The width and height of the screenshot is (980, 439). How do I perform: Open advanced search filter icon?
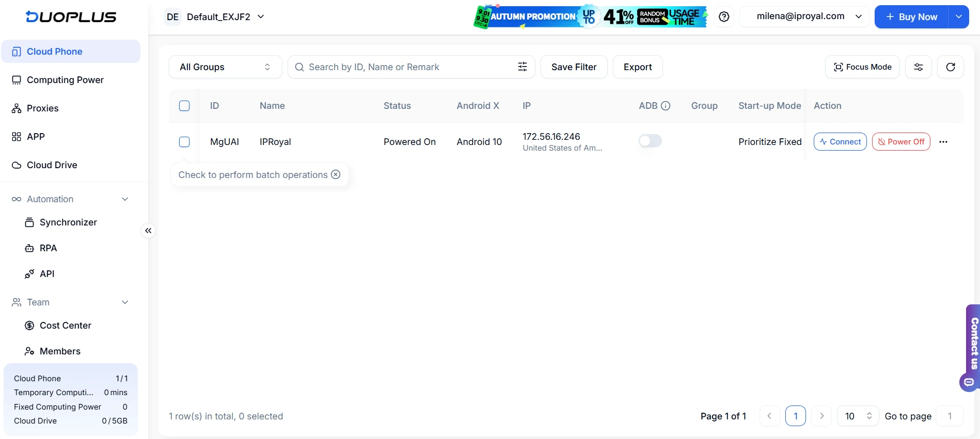point(522,67)
